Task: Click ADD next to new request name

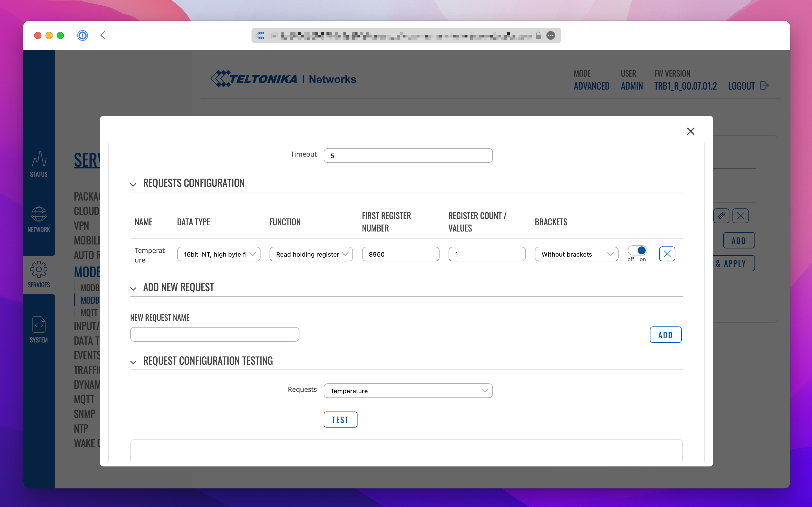Action: pos(665,335)
